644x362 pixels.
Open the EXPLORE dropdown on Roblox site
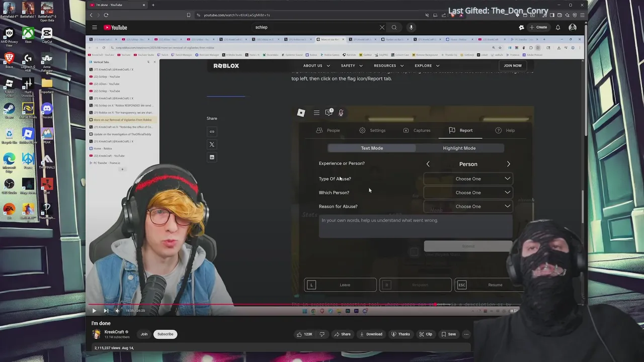(427, 65)
